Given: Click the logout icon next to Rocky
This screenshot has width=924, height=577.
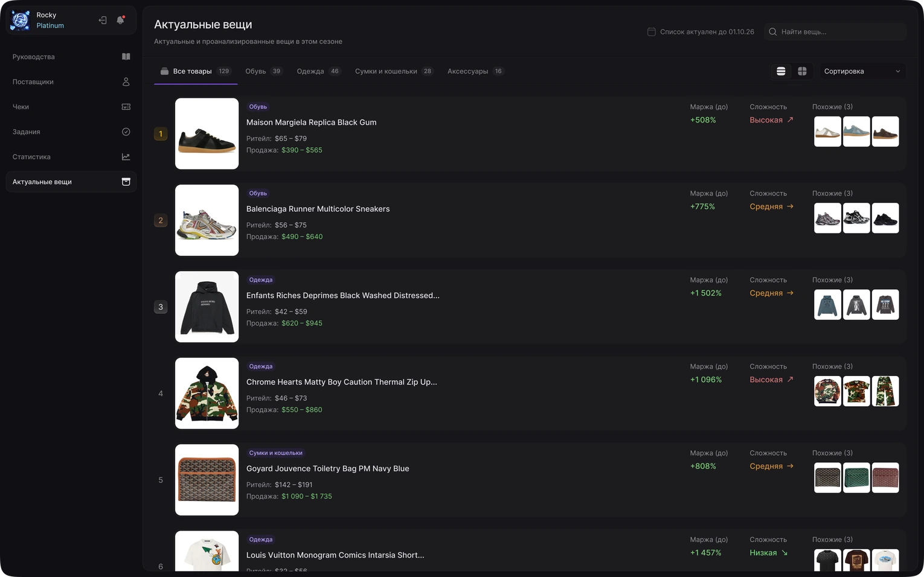Looking at the screenshot, I should [103, 20].
